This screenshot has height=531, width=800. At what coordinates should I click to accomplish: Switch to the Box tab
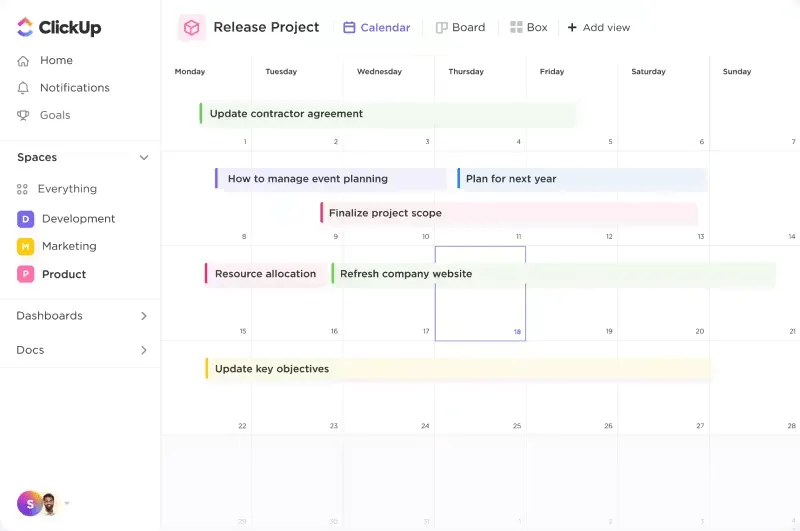click(529, 28)
